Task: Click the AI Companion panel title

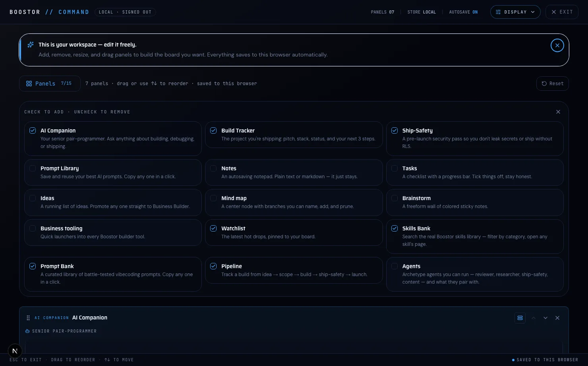Action: point(90,317)
